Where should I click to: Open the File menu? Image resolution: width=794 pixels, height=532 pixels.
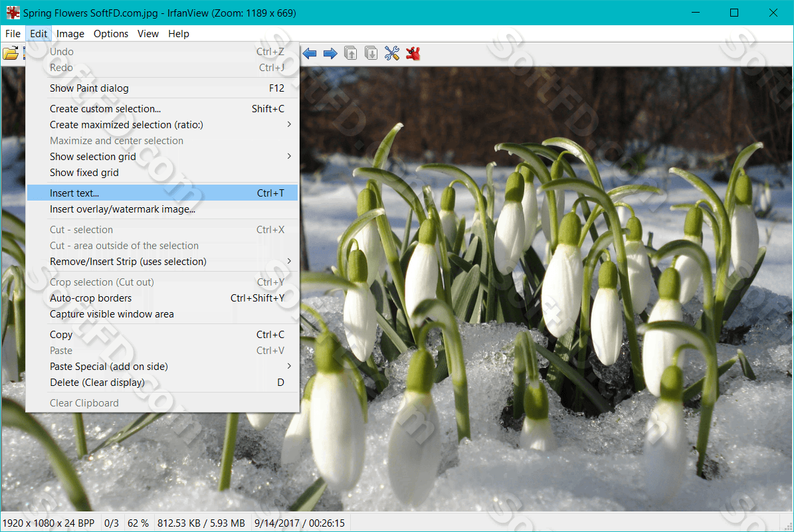[13, 34]
